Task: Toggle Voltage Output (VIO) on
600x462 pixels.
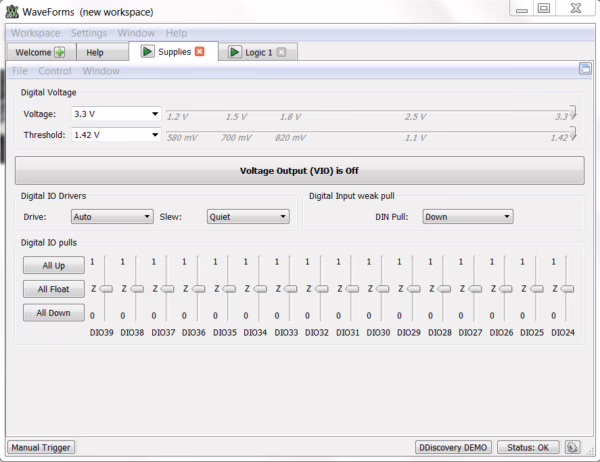Action: point(299,170)
